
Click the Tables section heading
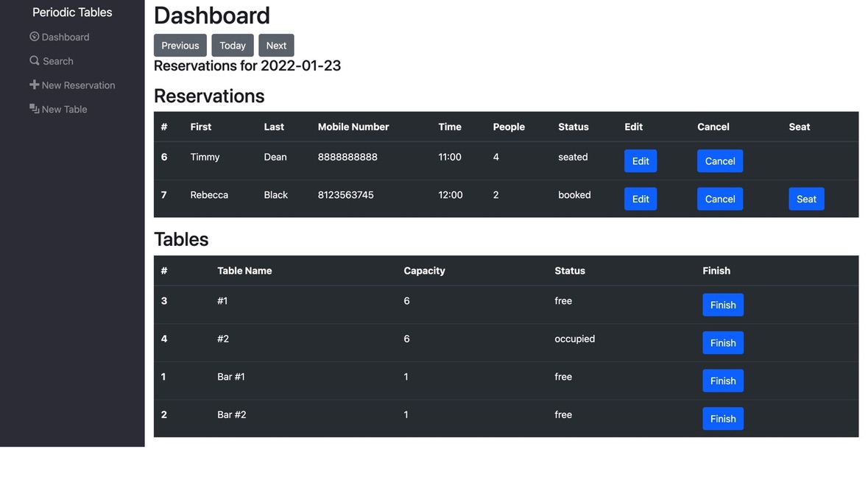click(x=181, y=239)
